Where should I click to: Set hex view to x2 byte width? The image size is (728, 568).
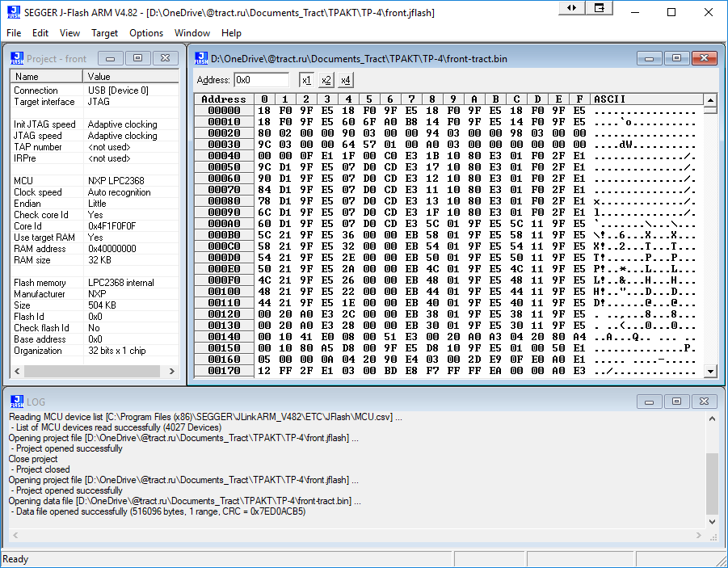click(x=326, y=80)
